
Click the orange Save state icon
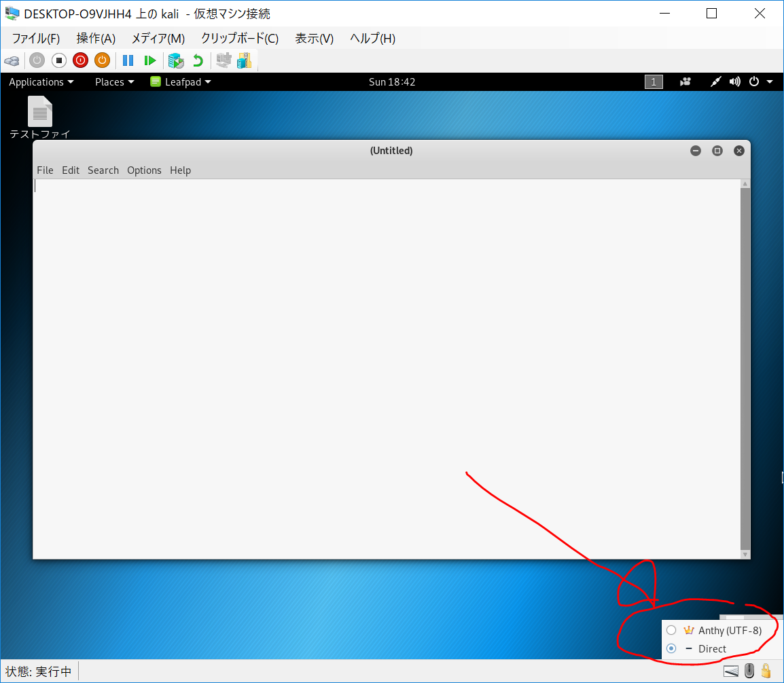coord(102,60)
